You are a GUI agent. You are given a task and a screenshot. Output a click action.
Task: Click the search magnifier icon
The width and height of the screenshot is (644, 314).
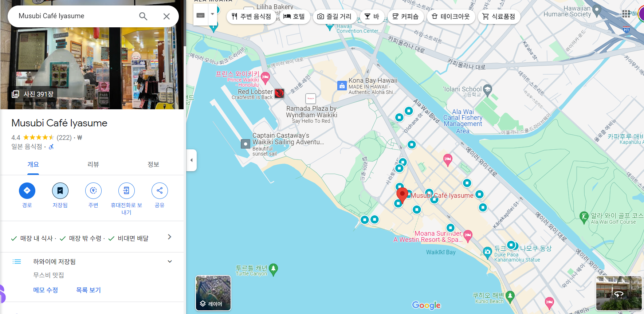(143, 16)
